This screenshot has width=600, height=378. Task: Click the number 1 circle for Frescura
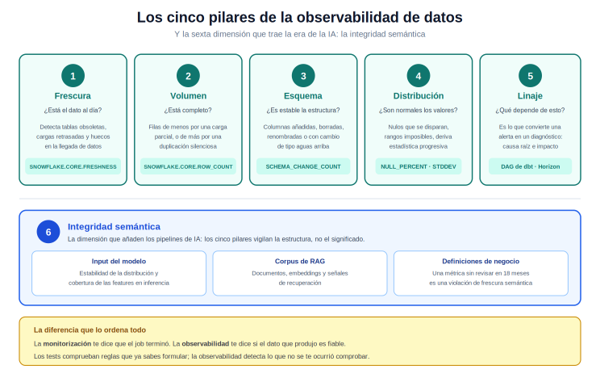(x=73, y=76)
